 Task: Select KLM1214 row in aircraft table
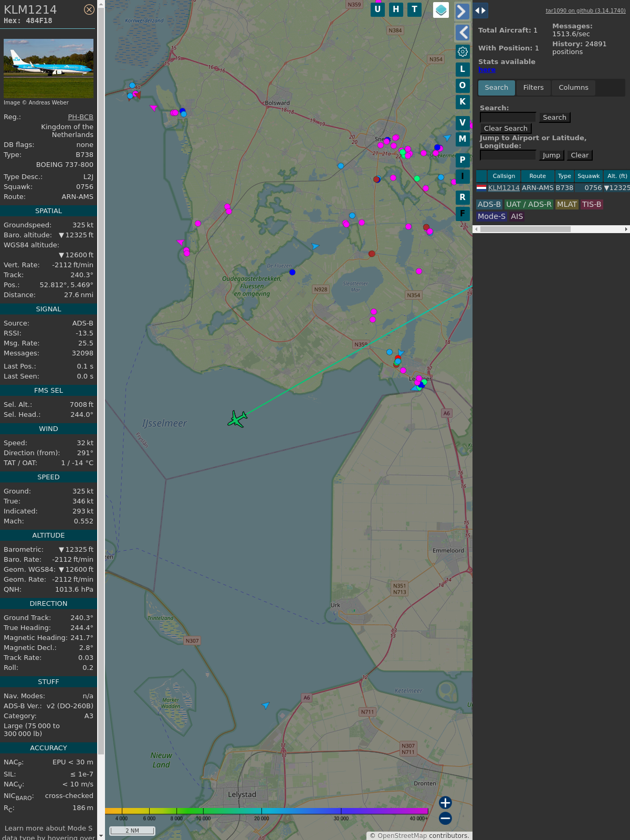[x=553, y=188]
